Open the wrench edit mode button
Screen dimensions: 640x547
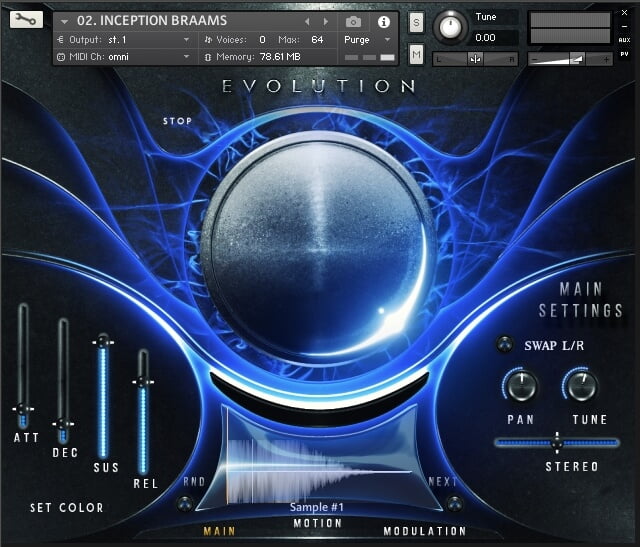click(x=26, y=19)
